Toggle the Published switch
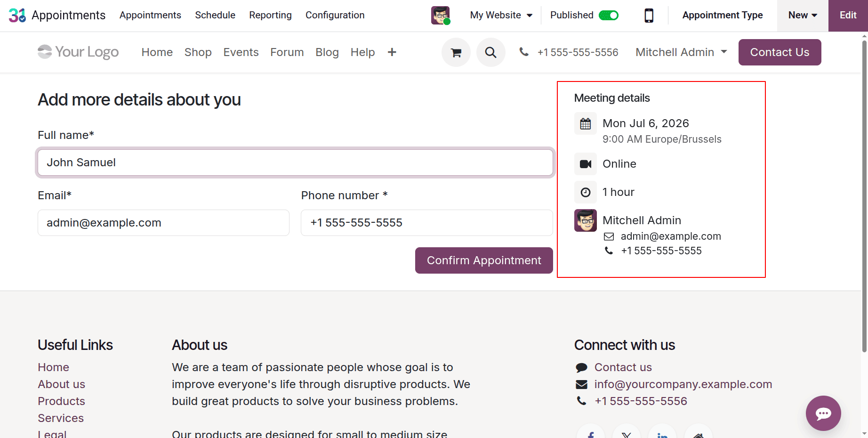The height and width of the screenshot is (438, 868). click(x=609, y=15)
